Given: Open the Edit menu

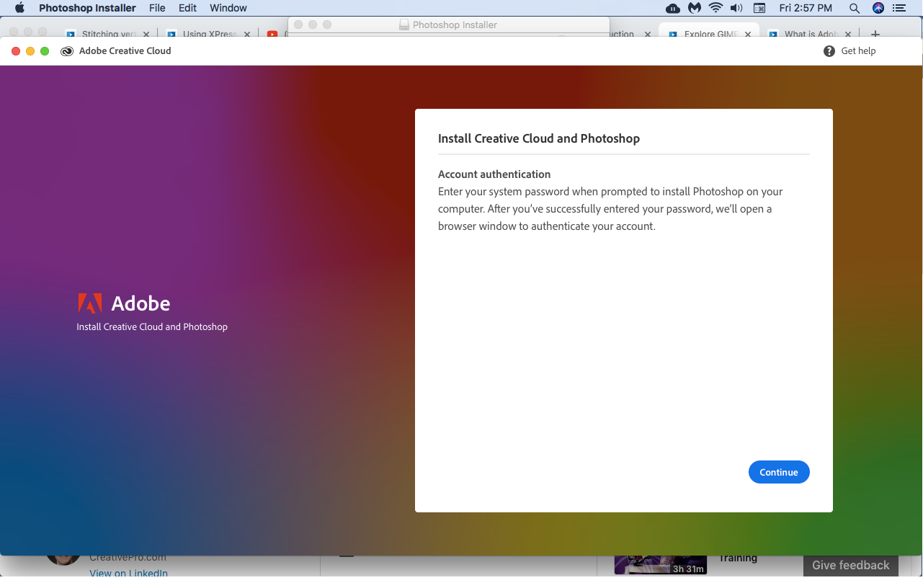Looking at the screenshot, I should click(187, 8).
